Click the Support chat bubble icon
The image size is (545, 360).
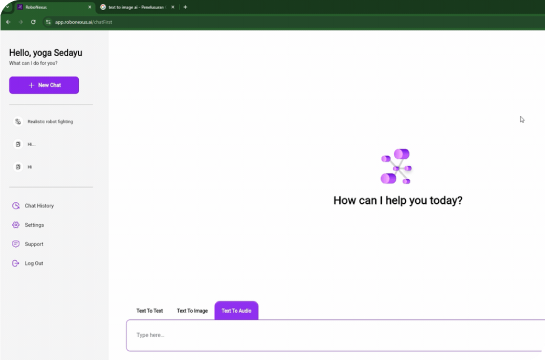pyautogui.click(x=16, y=244)
